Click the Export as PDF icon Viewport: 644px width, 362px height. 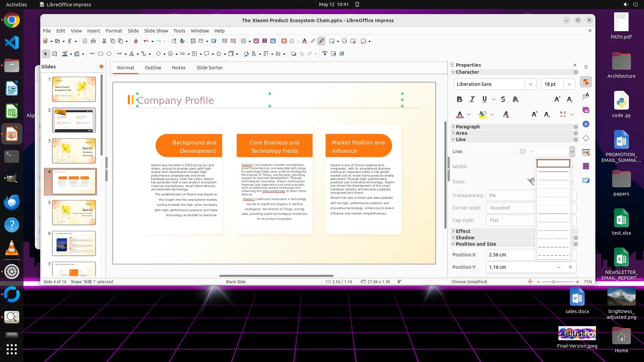85,41
